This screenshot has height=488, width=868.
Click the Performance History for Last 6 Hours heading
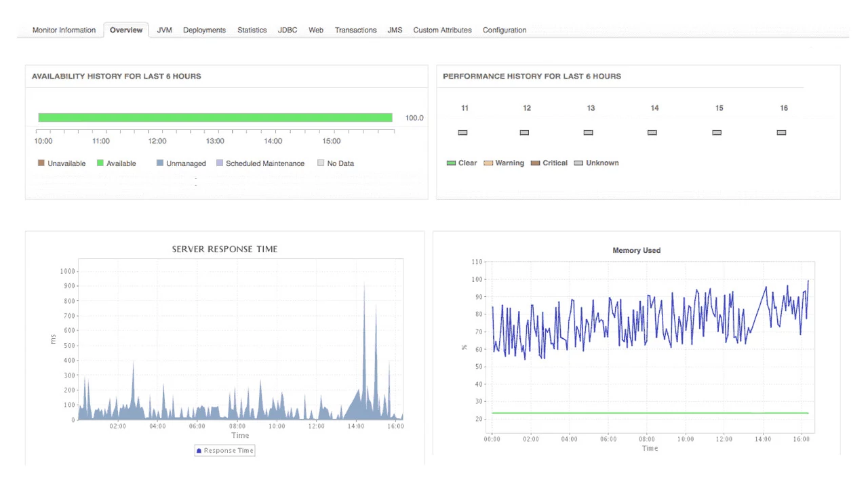point(532,77)
